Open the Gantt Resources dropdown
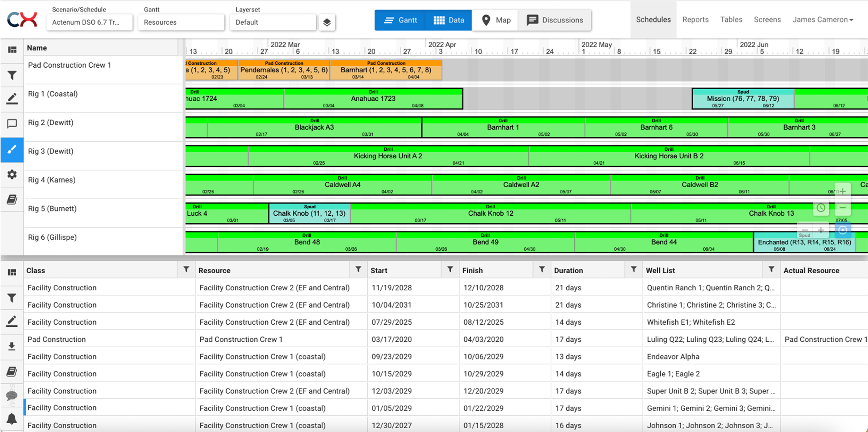The image size is (868, 432). pyautogui.click(x=181, y=22)
